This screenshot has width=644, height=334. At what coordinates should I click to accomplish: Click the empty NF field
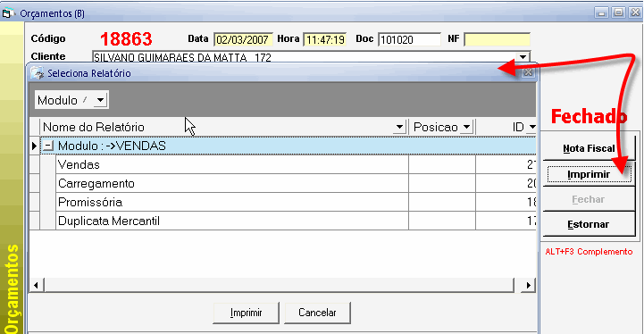pyautogui.click(x=497, y=39)
